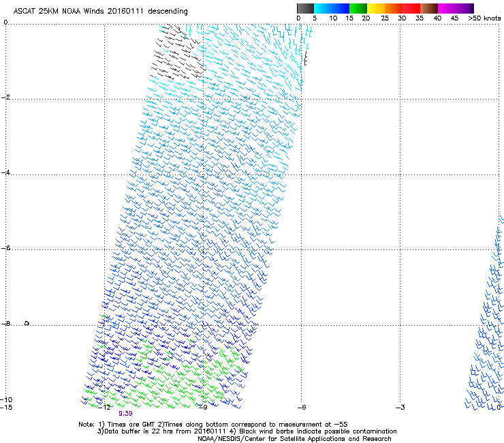
Task: Click the -10 latitude axis label
Action: [x=6, y=399]
